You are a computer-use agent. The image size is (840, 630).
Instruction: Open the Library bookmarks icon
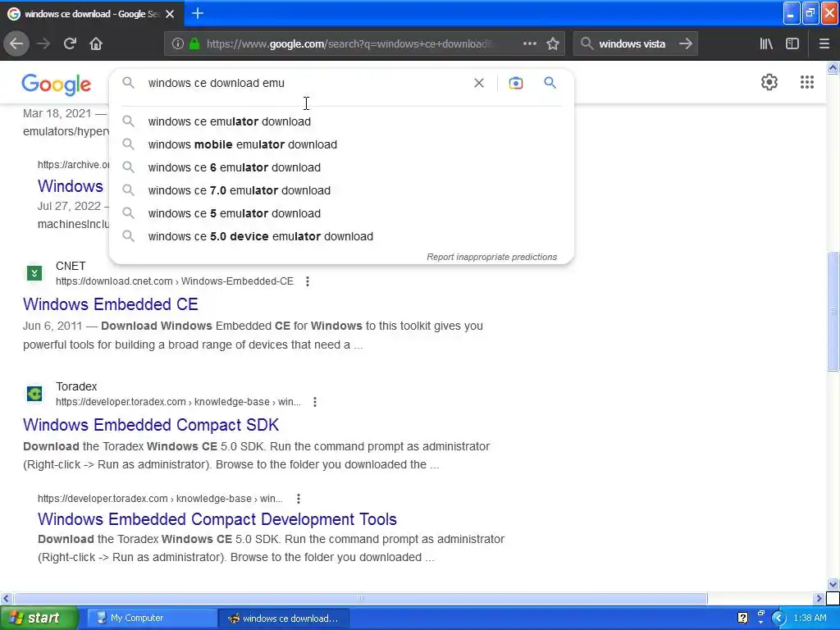766,44
